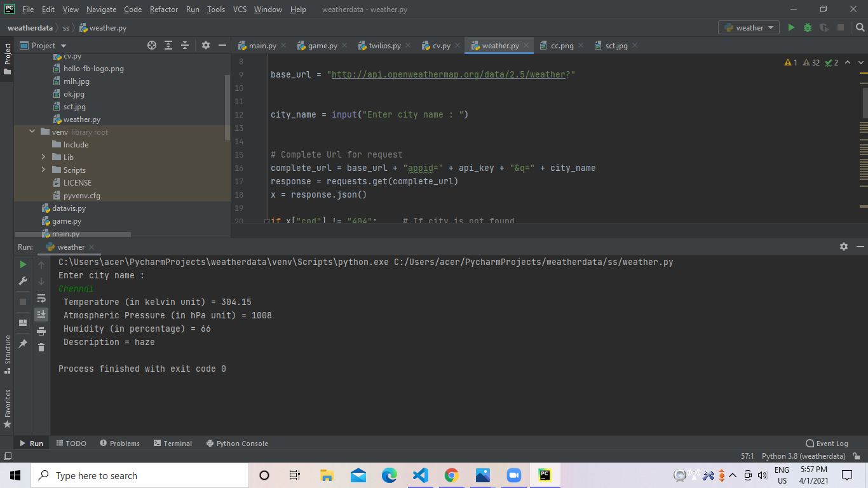Close the weather.py editor tab
Screen dimensions: 868x488
coord(526,45)
